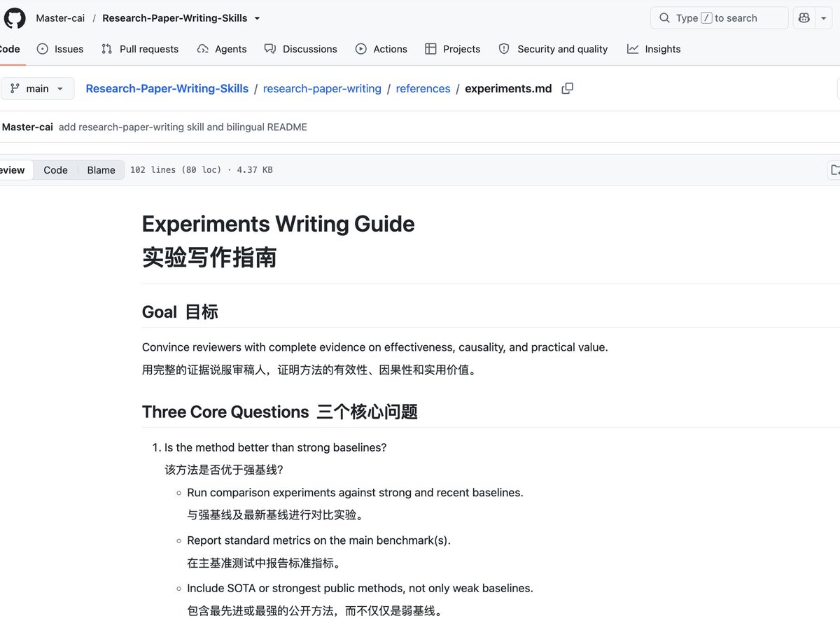Click the Insights graph icon
This screenshot has width=840, height=623.
point(633,49)
